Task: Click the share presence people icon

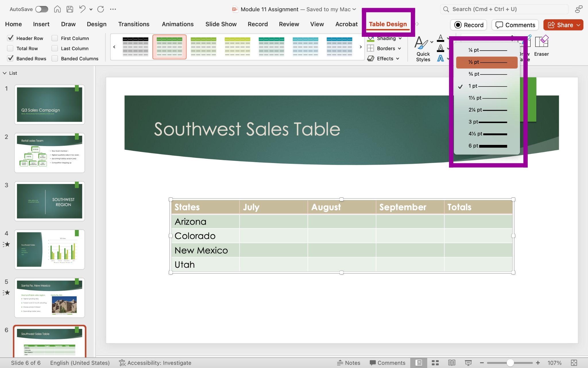Action: [579, 9]
